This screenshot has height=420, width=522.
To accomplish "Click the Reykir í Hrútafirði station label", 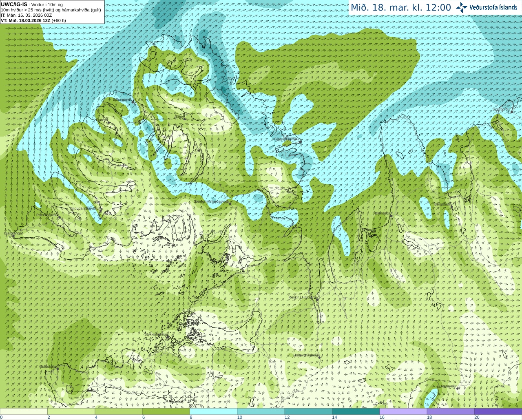I will tap(302, 297).
